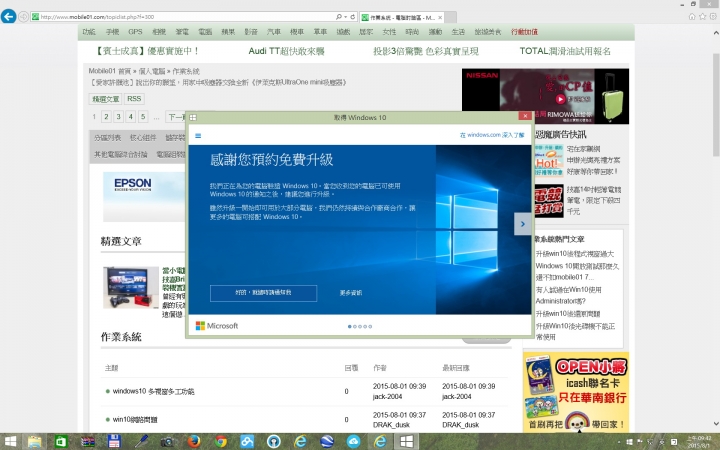Click the outlined confirmation button in dialog

coord(263,293)
